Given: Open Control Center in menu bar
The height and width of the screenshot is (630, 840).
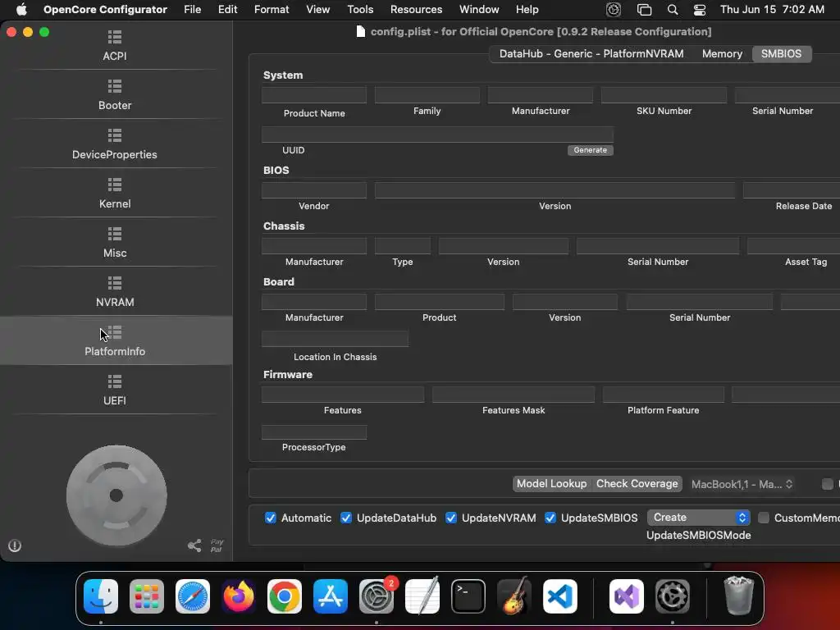Looking at the screenshot, I should (699, 10).
